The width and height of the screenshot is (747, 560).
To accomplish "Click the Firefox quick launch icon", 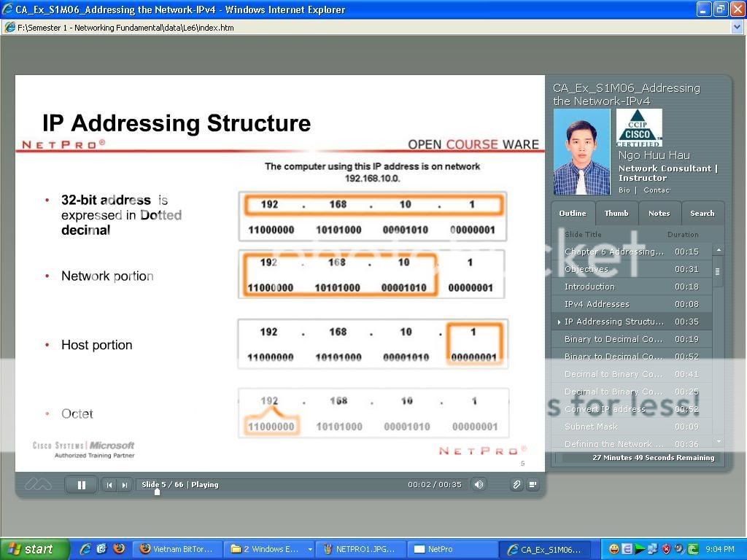I will coord(118,549).
